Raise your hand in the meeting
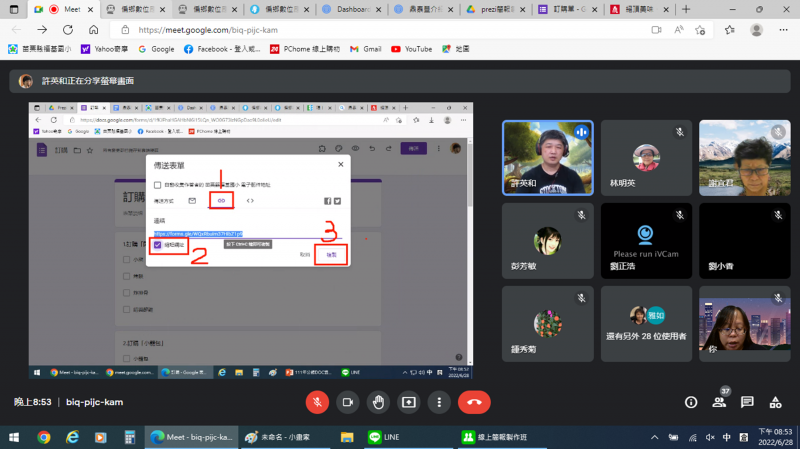 click(378, 402)
